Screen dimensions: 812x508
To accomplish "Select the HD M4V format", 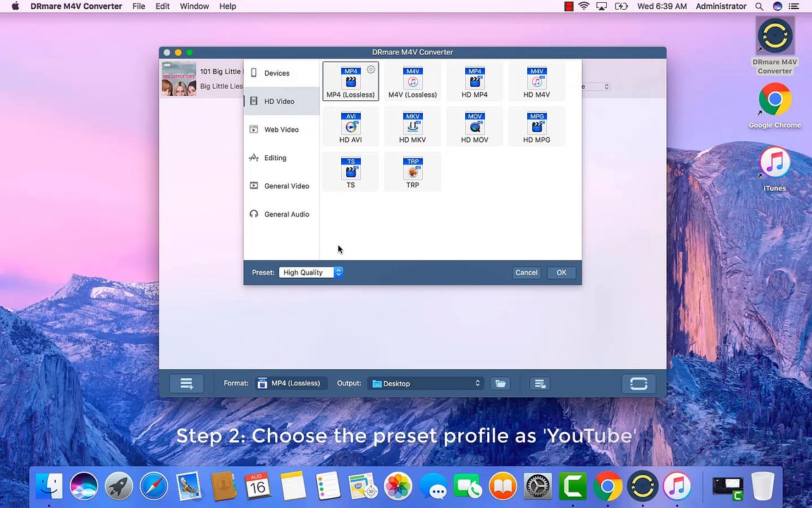I will click(536, 81).
